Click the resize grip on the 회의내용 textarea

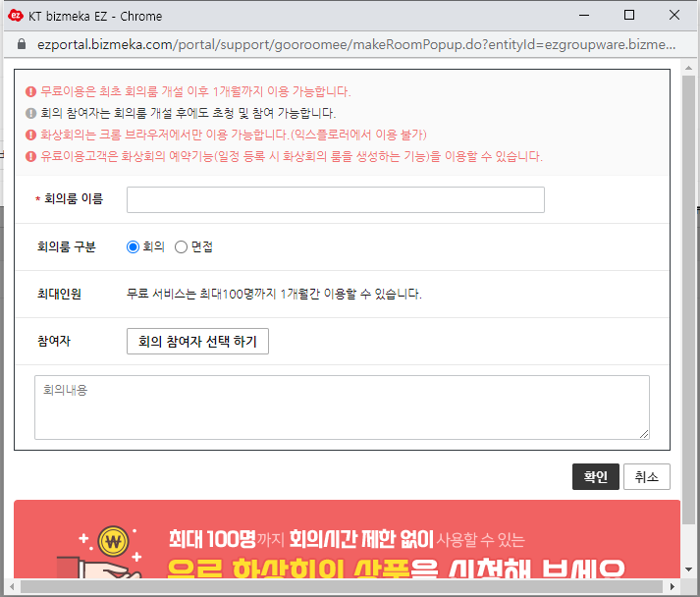(644, 433)
